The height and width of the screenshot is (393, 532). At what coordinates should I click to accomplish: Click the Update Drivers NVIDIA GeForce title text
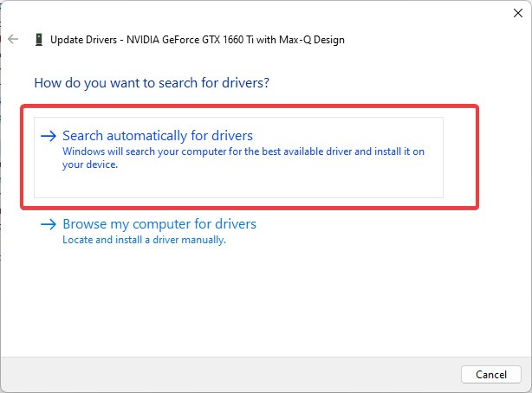198,40
